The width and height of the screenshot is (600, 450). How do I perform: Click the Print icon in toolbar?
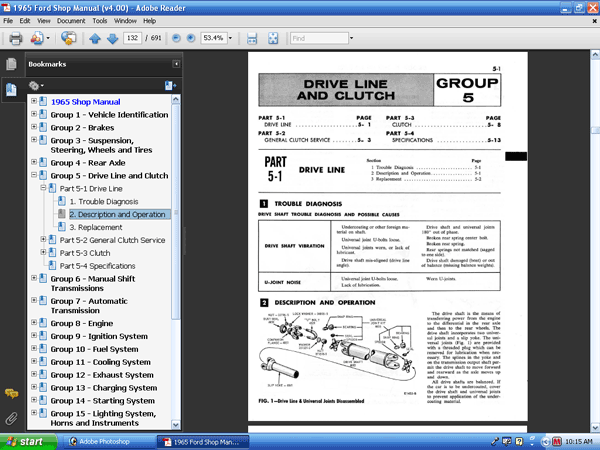[x=16, y=38]
